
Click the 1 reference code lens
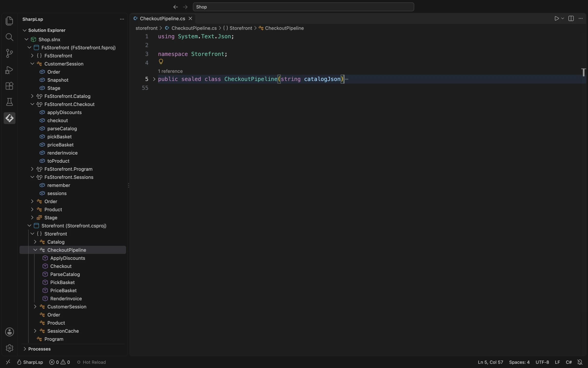click(x=170, y=71)
